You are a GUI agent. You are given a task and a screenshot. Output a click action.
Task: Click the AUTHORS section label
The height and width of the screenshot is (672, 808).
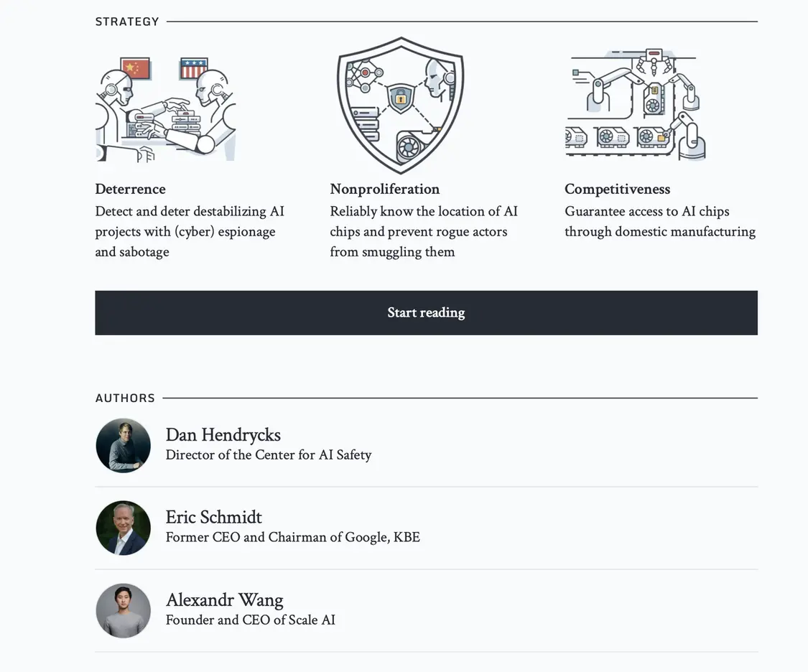[x=125, y=398]
